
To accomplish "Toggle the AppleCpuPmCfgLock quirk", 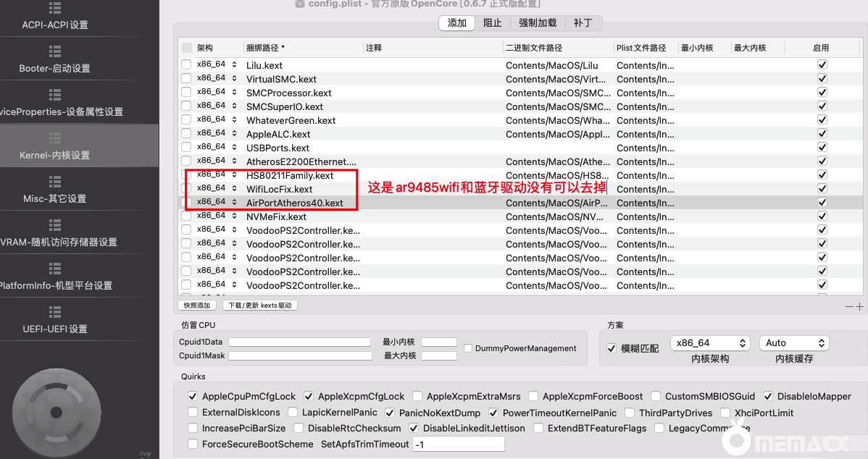I will pos(193,397).
